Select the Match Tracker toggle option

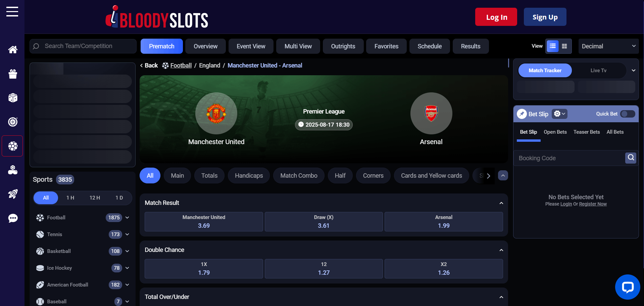pos(545,70)
